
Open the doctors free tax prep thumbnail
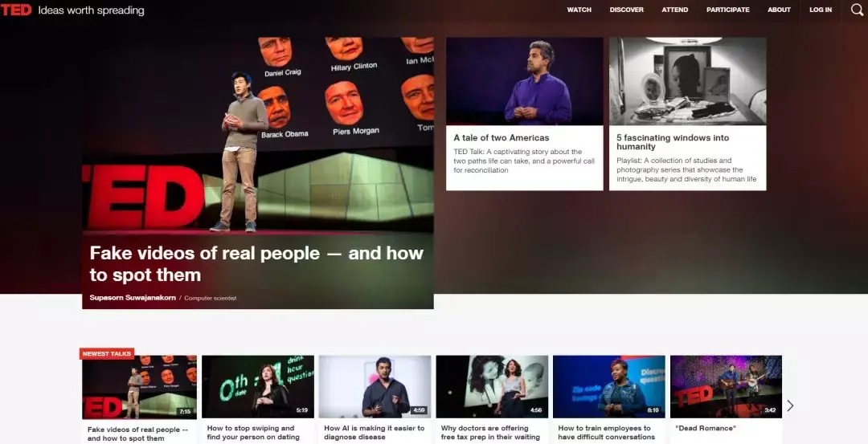492,386
